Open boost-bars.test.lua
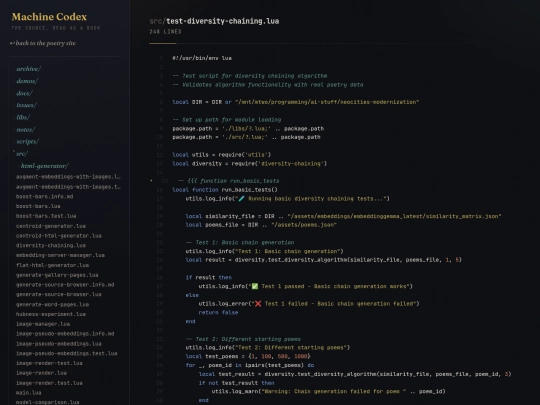The image size is (540, 405). pyautogui.click(x=46, y=216)
